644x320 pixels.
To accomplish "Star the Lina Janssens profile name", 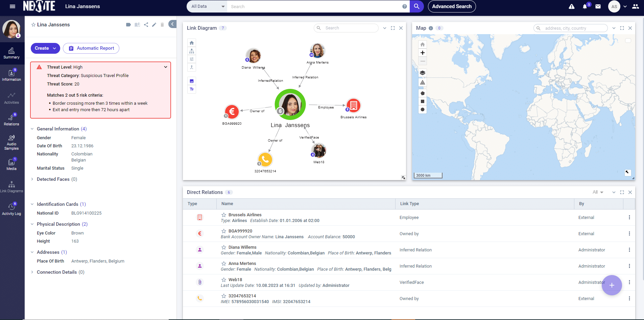I will [33, 24].
